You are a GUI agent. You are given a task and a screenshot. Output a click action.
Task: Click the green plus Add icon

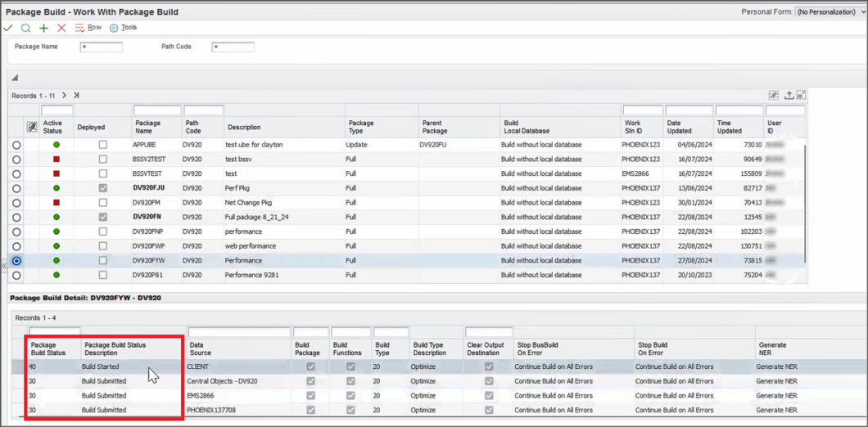coord(43,28)
